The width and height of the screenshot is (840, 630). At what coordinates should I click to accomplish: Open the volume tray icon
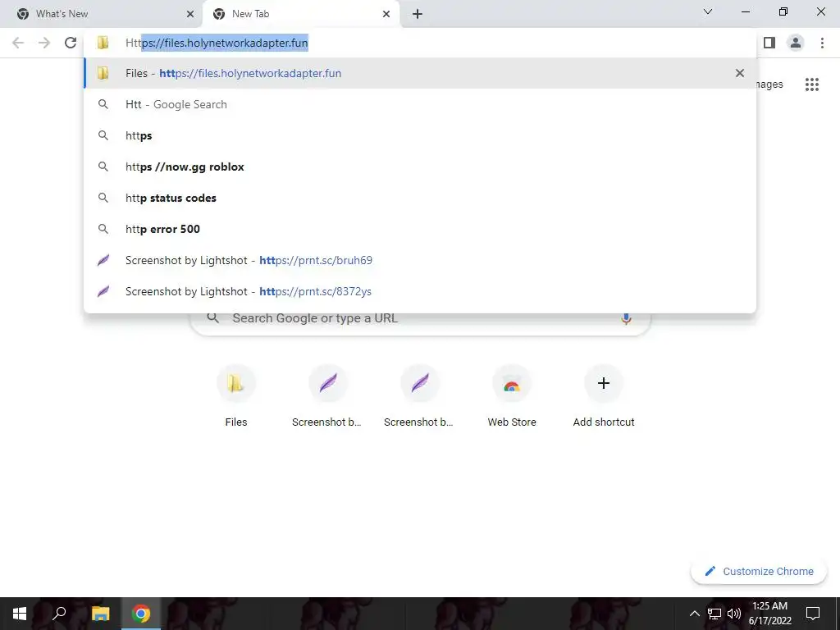coord(734,614)
